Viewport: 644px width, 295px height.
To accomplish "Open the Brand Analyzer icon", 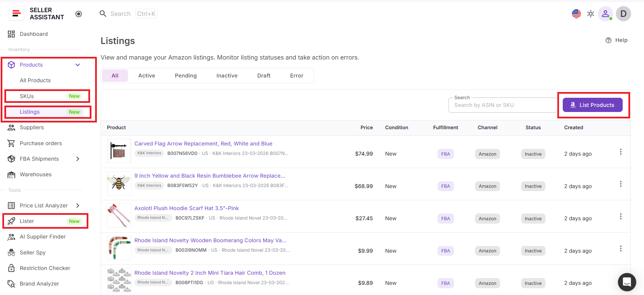I will pos(11,283).
